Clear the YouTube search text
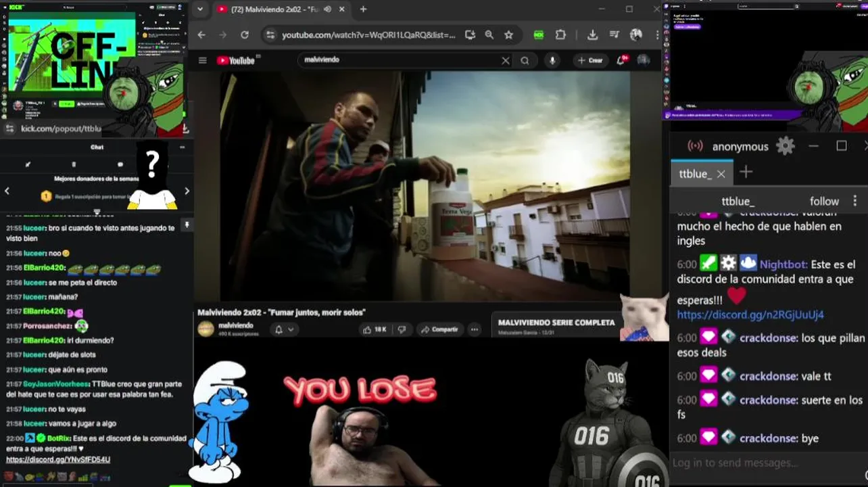This screenshot has height=487, width=868. point(505,61)
